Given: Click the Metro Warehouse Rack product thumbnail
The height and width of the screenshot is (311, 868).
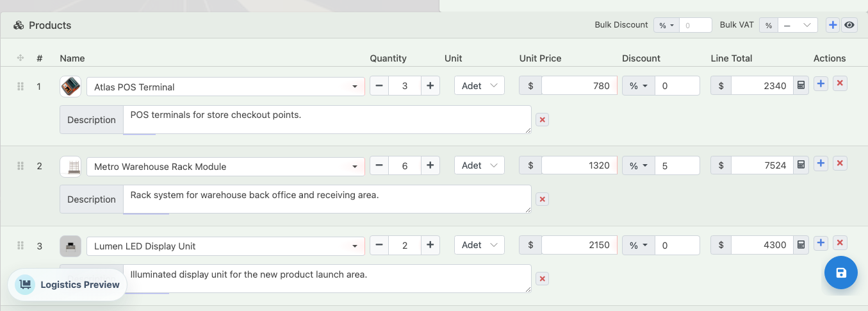Looking at the screenshot, I should (70, 166).
